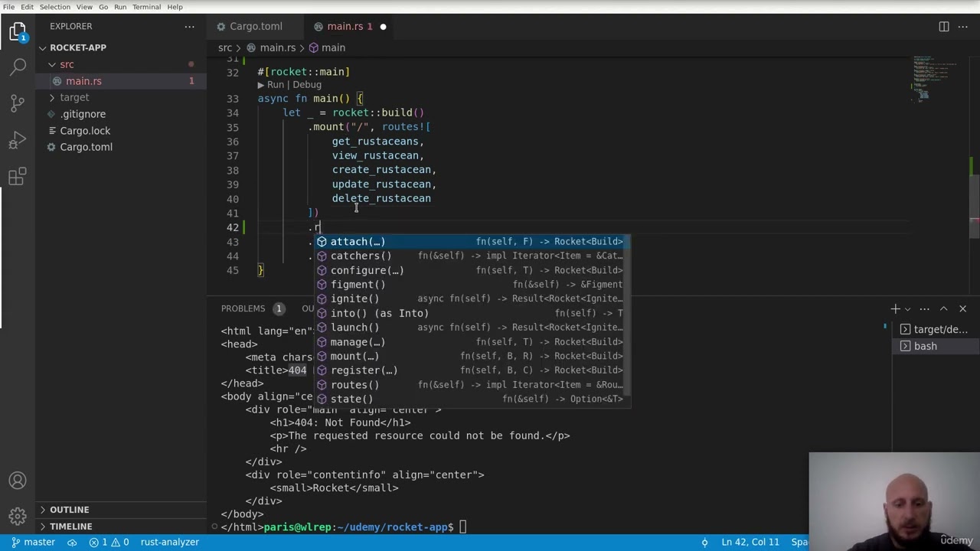This screenshot has height=551, width=980.
Task: Open terminal panel more actions ellipsis
Action: [x=925, y=308]
